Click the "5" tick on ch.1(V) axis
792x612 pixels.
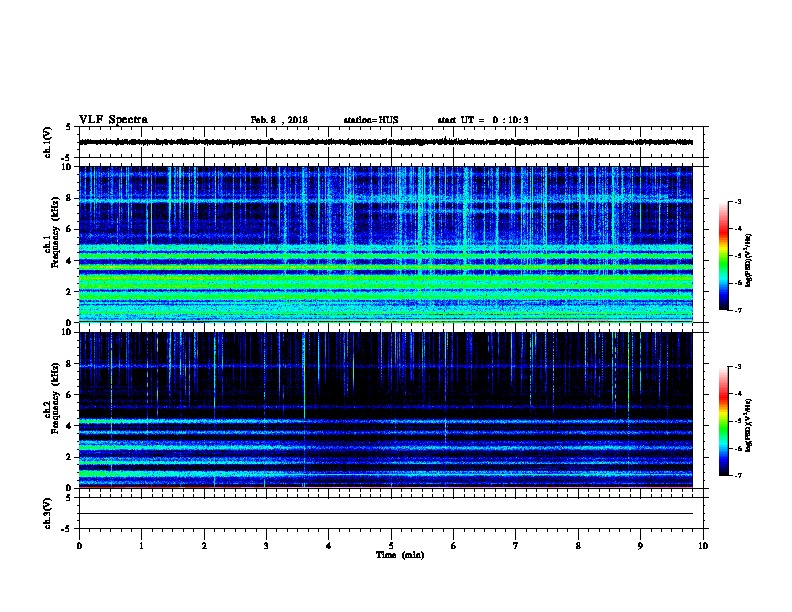69,127
